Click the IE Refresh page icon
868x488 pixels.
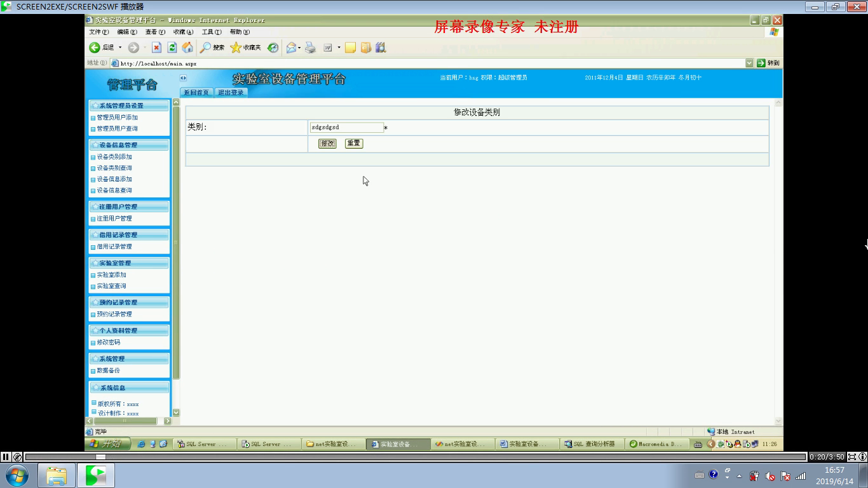[x=172, y=48]
